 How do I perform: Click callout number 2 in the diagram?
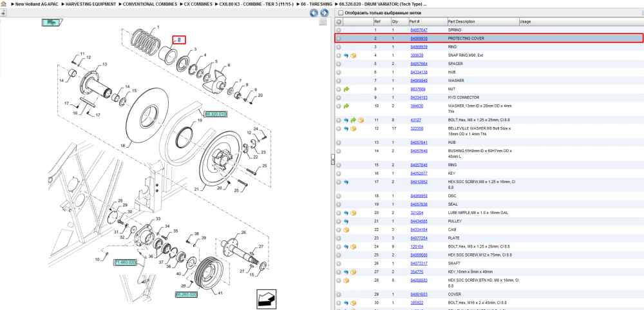[x=179, y=40]
